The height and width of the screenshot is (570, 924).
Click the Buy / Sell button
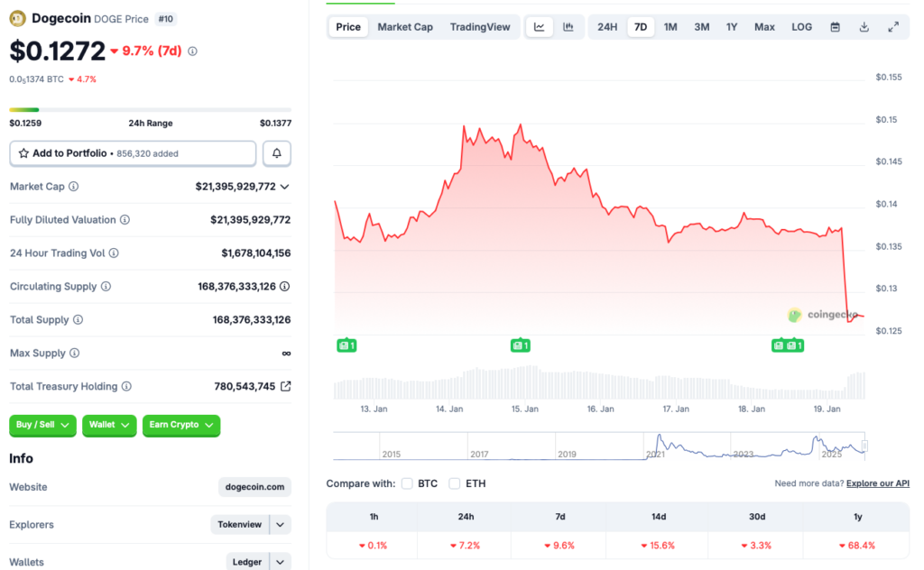point(42,425)
